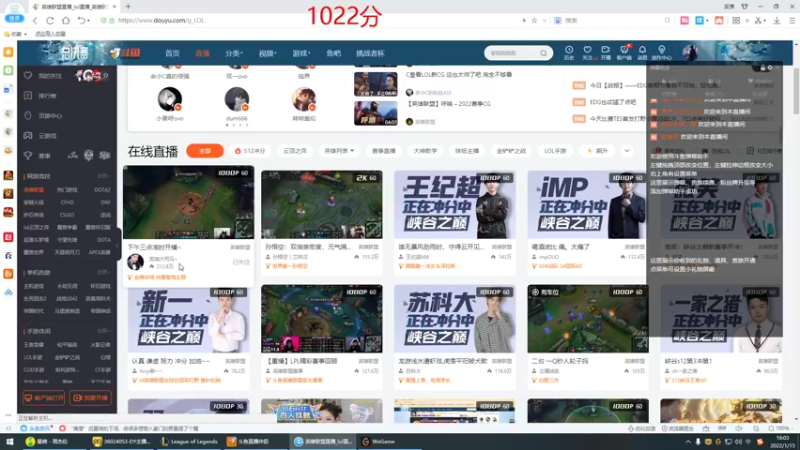Click the lock icon in danmaku helper overlay

(762, 68)
